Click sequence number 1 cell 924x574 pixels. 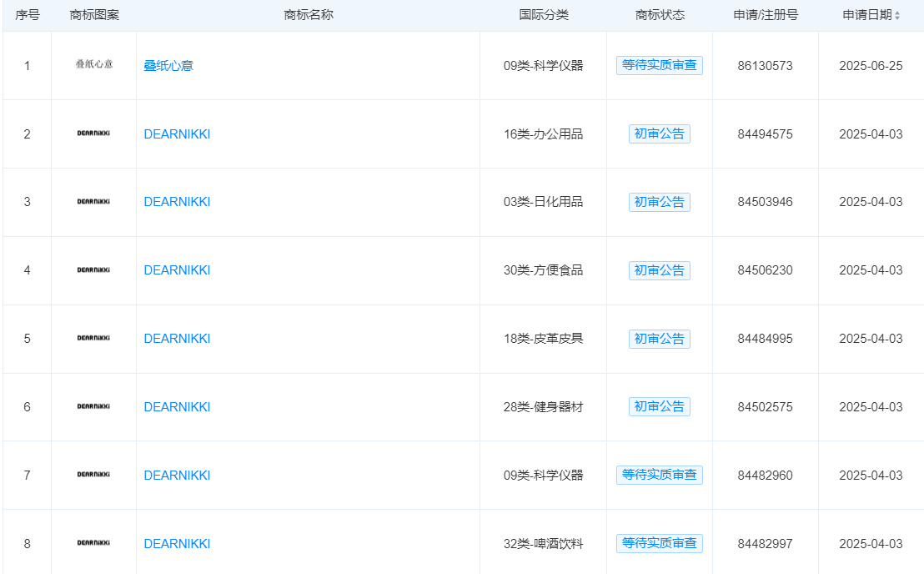pyautogui.click(x=28, y=66)
